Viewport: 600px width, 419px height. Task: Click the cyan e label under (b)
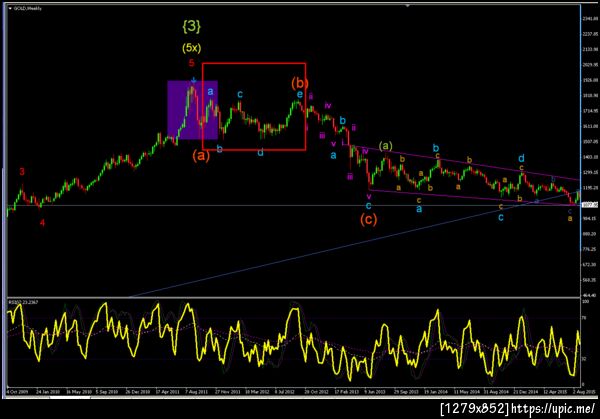tap(300, 95)
